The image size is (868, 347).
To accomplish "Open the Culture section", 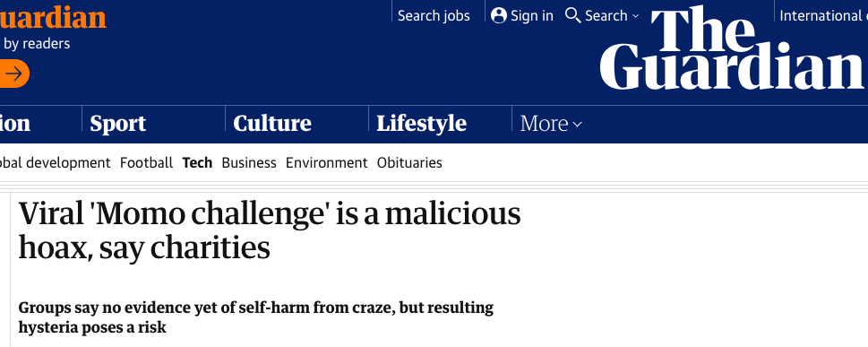I will tap(271, 123).
